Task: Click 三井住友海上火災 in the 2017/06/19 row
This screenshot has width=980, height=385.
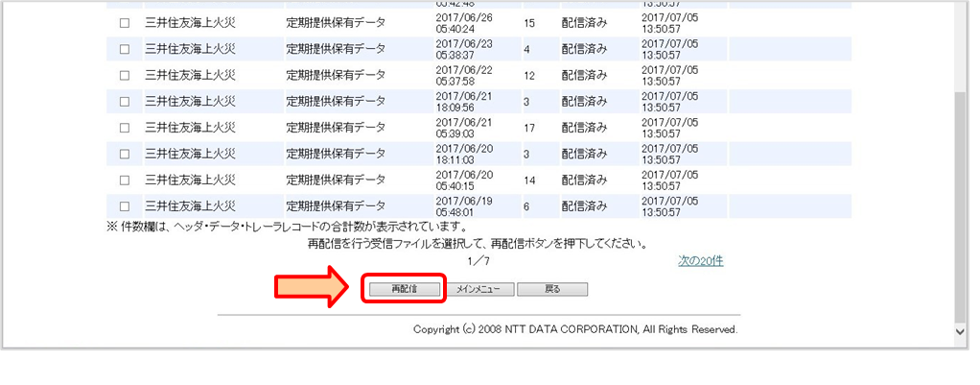Action: pyautogui.click(x=190, y=206)
